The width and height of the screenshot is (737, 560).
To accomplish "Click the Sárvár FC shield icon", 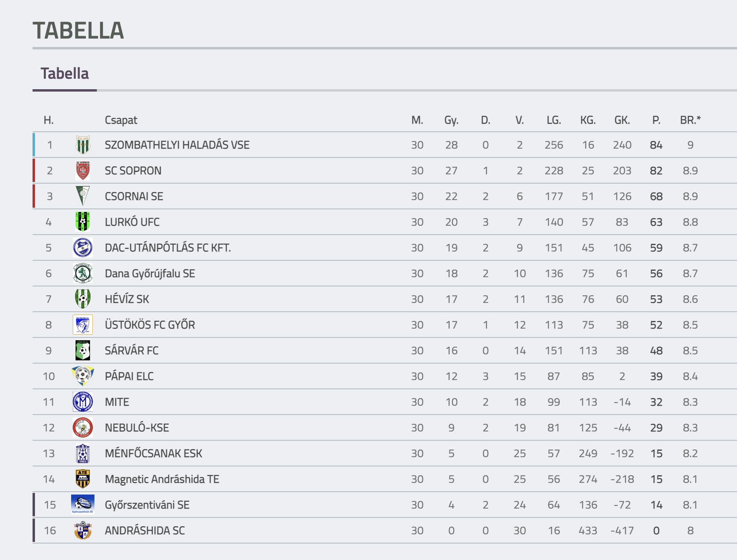I will point(83,350).
